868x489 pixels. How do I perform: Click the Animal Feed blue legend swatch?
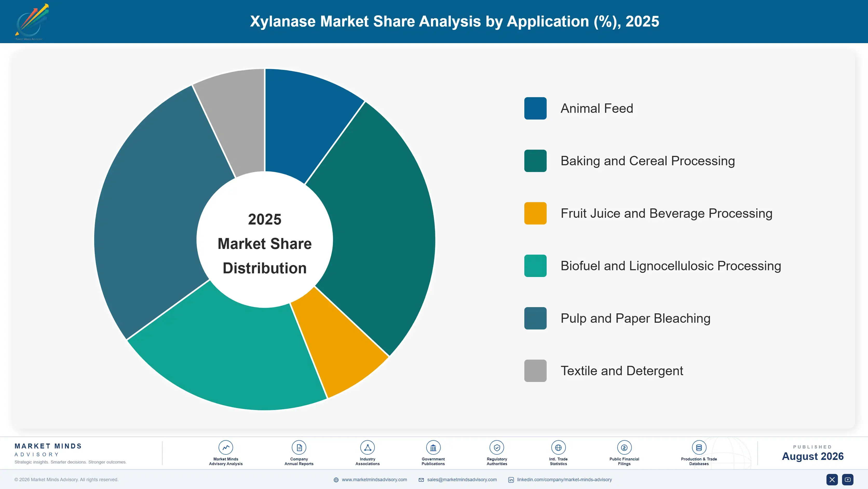[x=535, y=108]
